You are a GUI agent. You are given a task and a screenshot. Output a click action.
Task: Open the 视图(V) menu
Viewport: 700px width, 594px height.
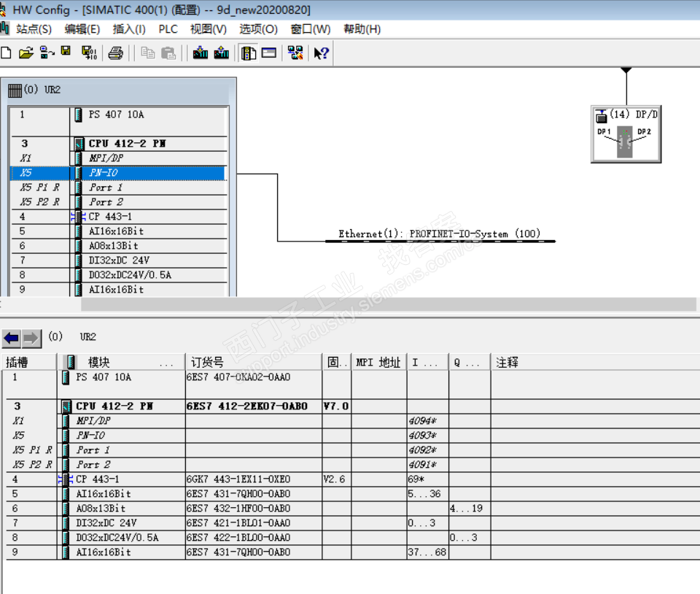208,29
